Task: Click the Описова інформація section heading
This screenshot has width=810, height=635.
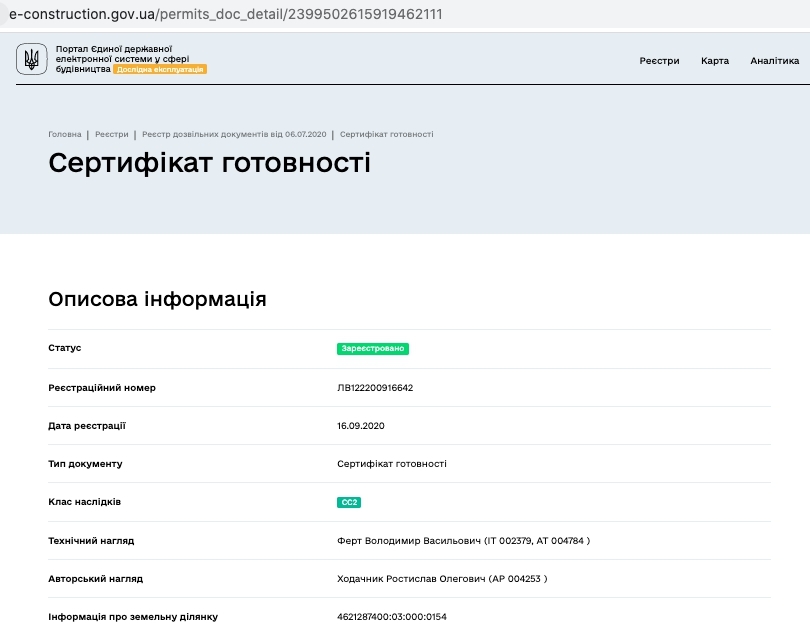Action: pos(157,299)
